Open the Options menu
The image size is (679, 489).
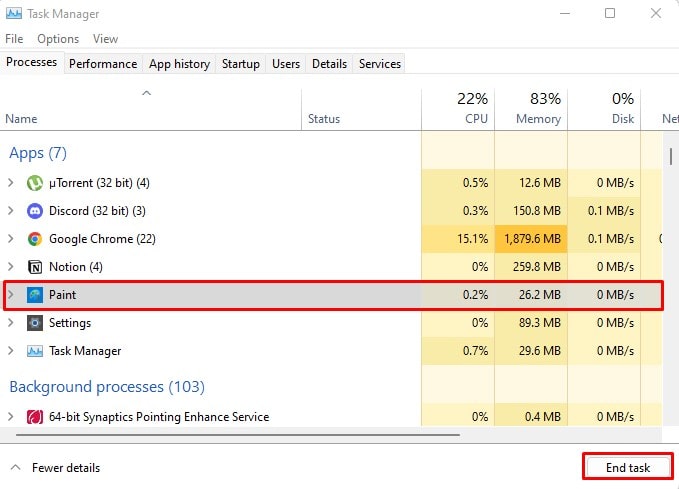click(x=58, y=39)
